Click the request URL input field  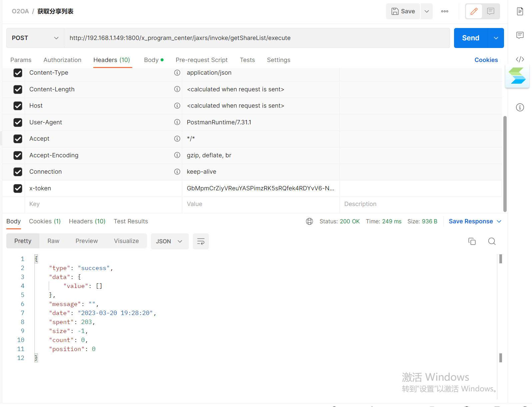pos(257,38)
